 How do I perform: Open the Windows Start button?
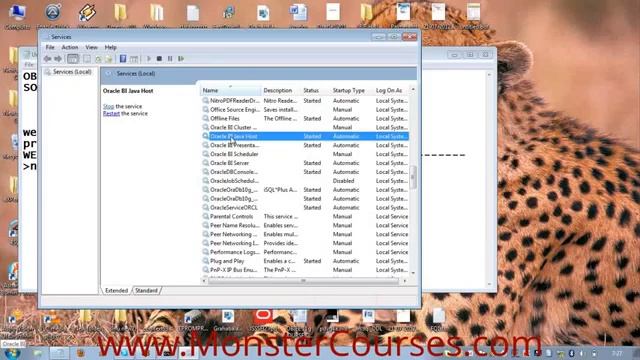[x=12, y=353]
